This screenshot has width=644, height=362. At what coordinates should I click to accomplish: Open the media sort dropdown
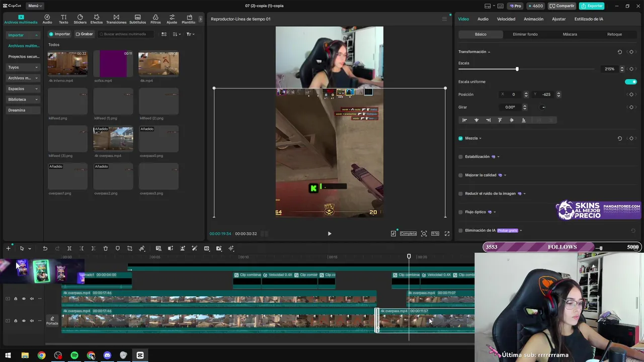pos(177,34)
